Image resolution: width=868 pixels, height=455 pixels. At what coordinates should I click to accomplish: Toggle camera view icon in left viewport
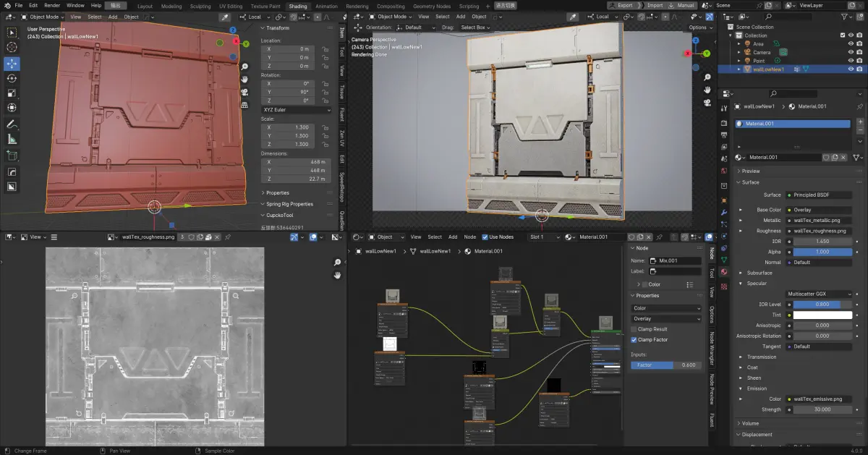pyautogui.click(x=245, y=91)
